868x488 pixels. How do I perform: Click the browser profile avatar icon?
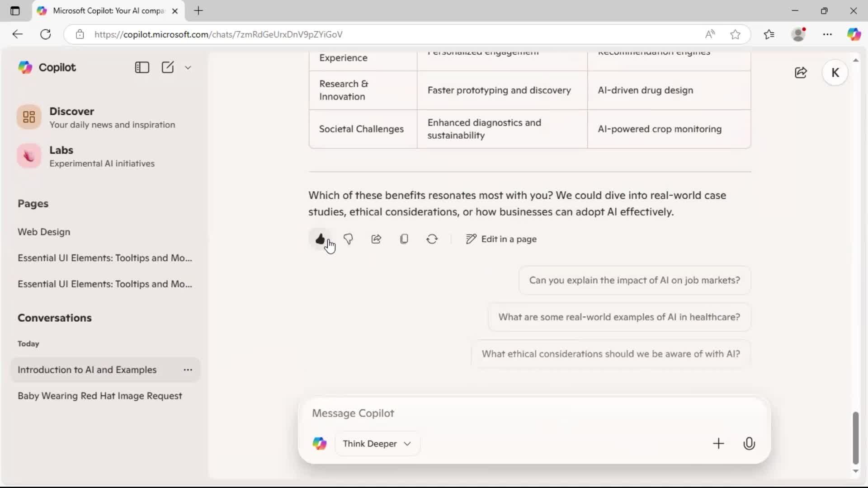coord(799,34)
